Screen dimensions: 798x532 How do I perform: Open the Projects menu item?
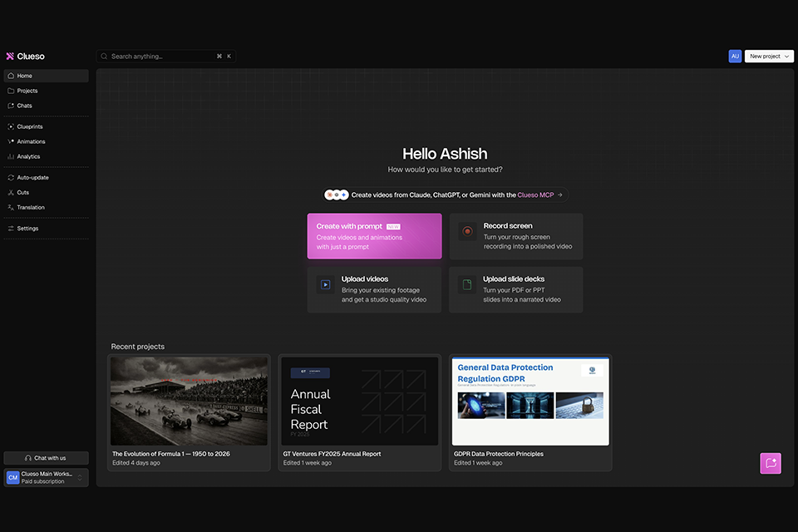pos(46,91)
